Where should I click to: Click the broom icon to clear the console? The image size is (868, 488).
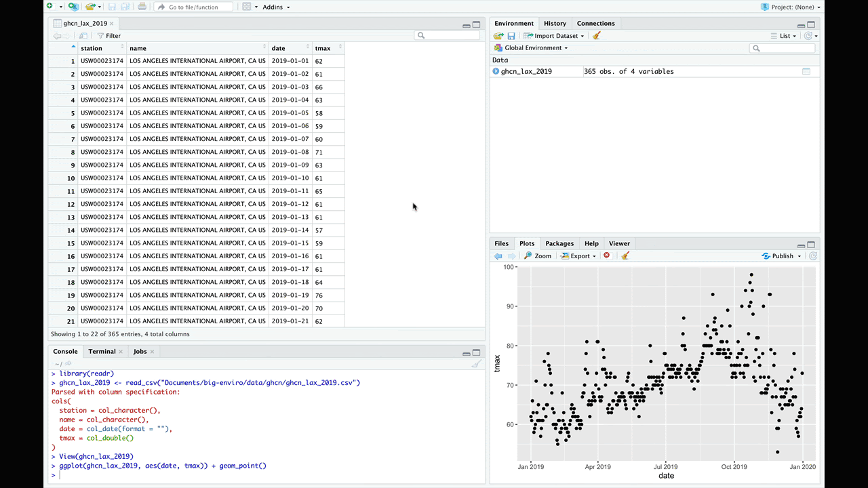(476, 364)
